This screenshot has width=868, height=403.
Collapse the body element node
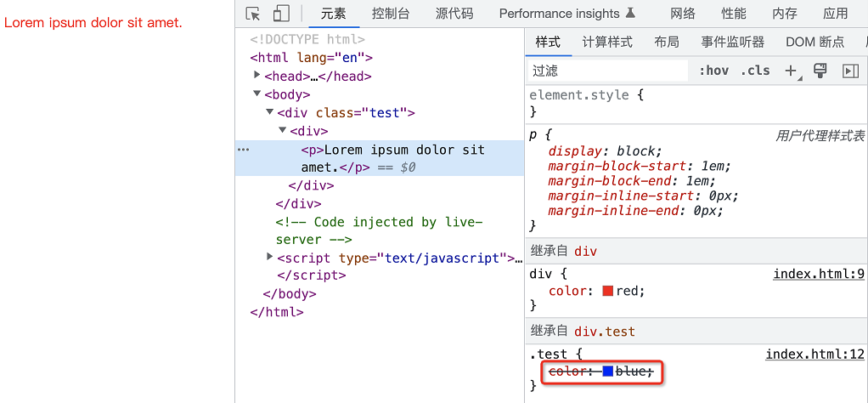pos(256,94)
